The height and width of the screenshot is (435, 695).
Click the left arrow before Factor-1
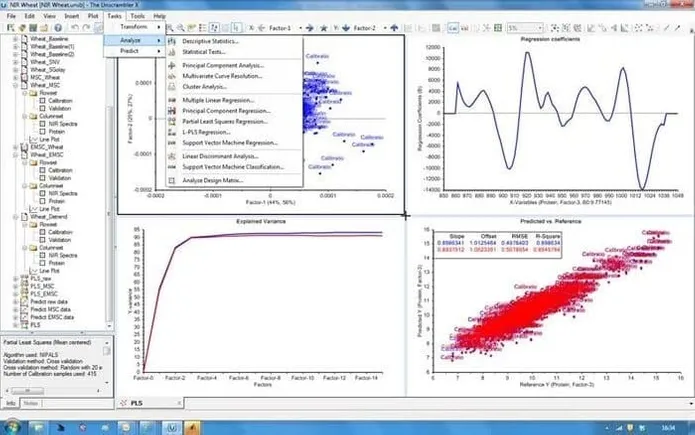(x=262, y=28)
